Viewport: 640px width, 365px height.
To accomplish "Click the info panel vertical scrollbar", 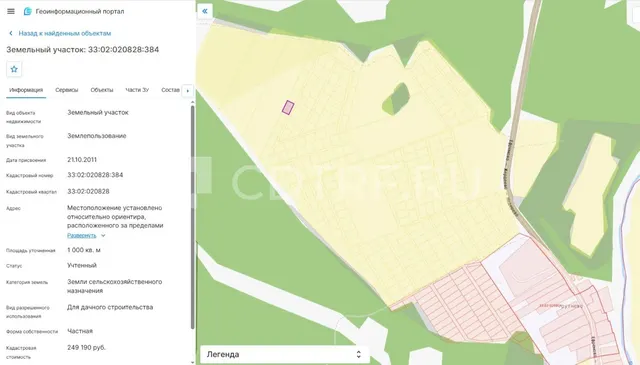I will (x=193, y=217).
